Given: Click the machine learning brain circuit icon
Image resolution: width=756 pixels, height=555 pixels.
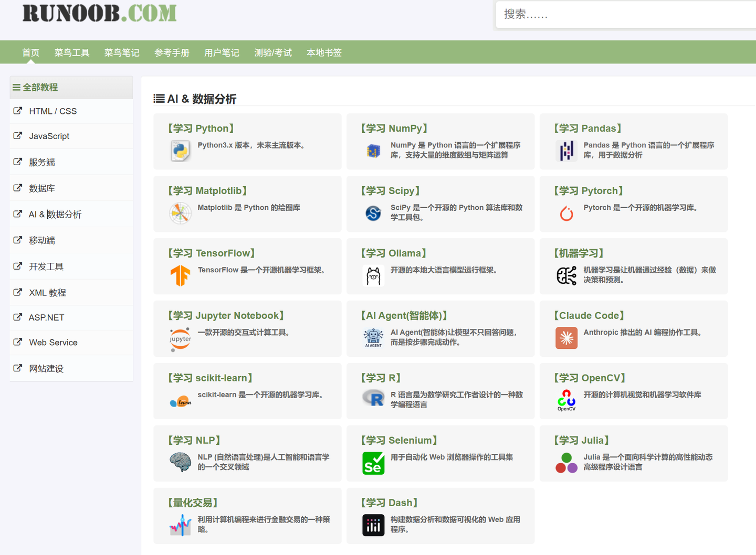Looking at the screenshot, I should [566, 276].
